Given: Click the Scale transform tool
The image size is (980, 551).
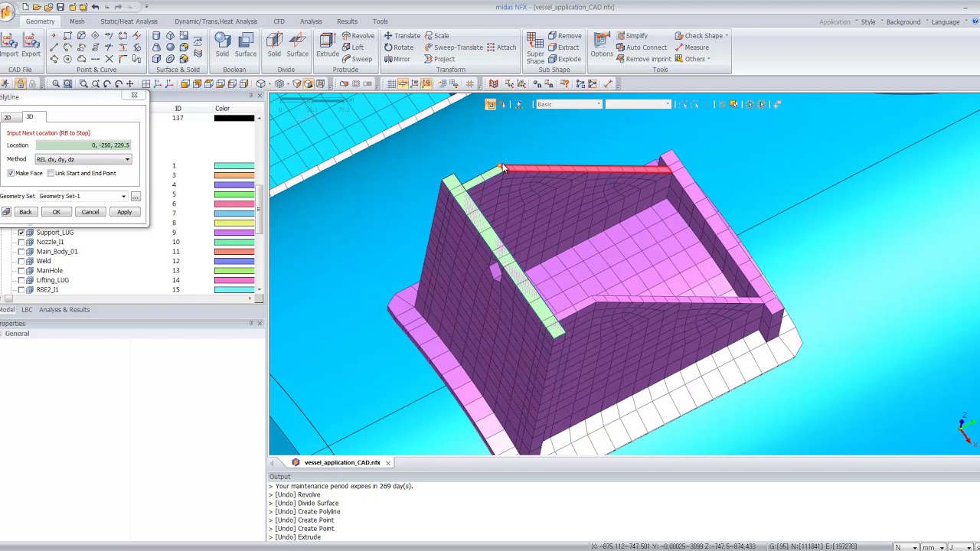Looking at the screenshot, I should (x=436, y=36).
